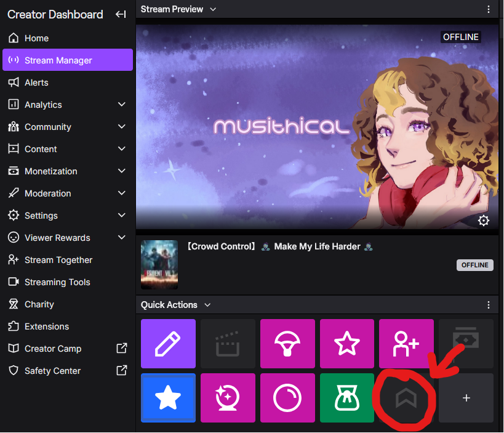Image resolution: width=504 pixels, height=433 pixels.
Task: Add a new quick action tile
Action: [x=466, y=398]
